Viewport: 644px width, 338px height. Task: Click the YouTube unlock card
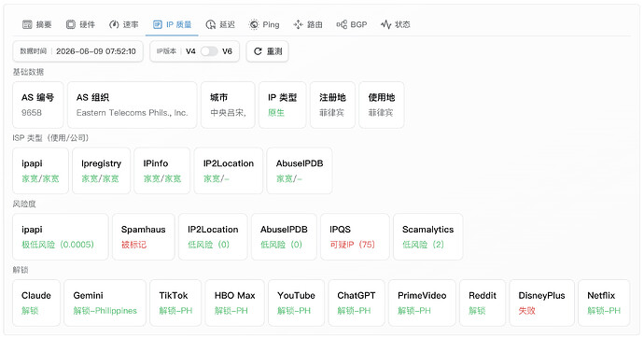(296, 303)
